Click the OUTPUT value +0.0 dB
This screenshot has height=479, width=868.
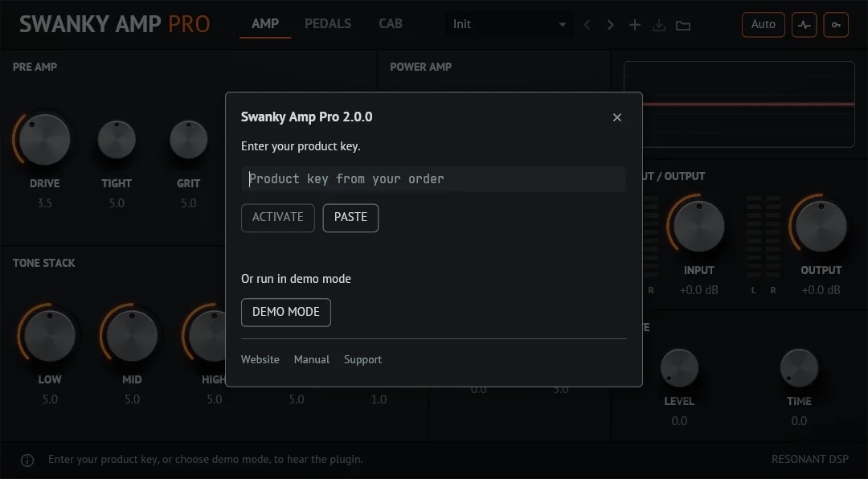pos(821,290)
